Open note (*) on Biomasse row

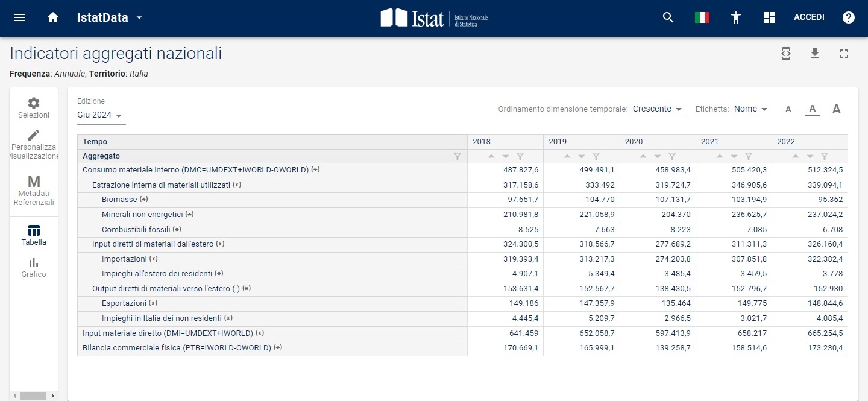(143, 200)
